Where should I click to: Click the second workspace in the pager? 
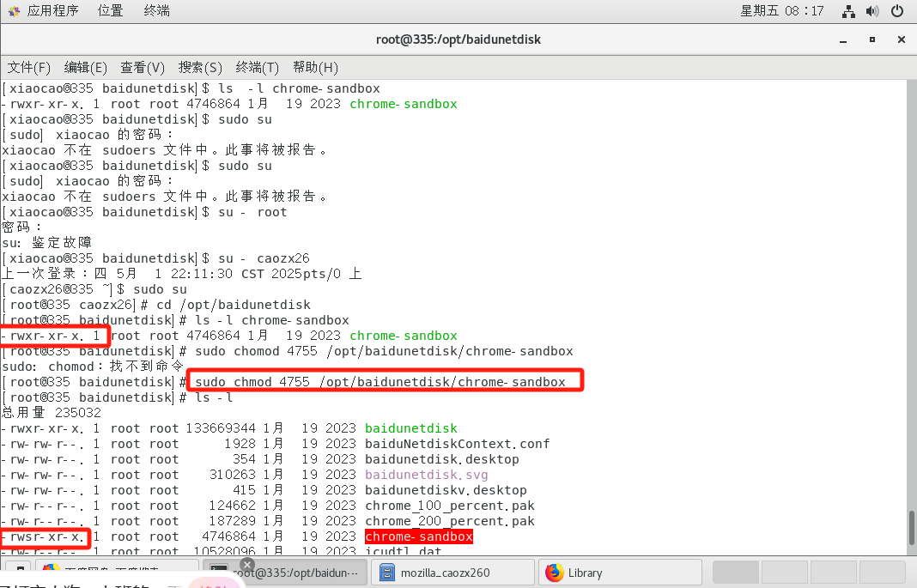(x=784, y=573)
